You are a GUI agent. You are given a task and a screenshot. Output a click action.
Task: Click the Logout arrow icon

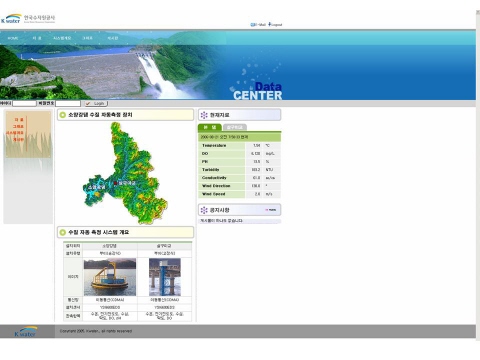pyautogui.click(x=269, y=24)
